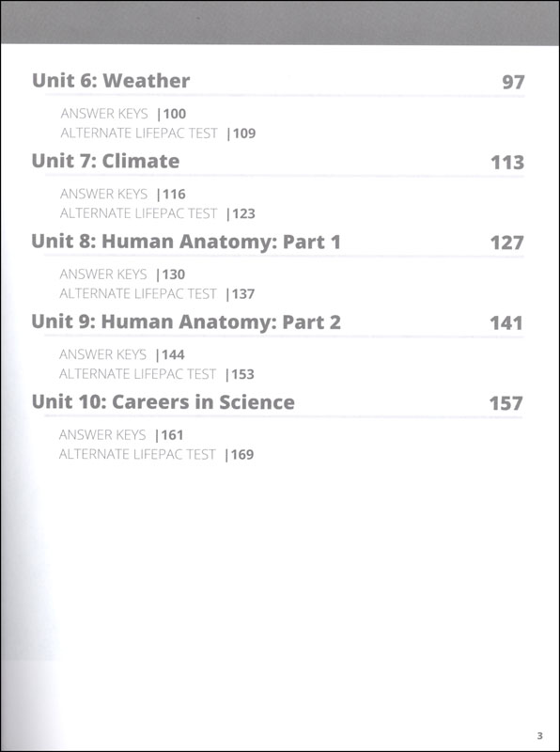Select page number 157 for Unit 10
The image size is (560, 752).
point(506,403)
